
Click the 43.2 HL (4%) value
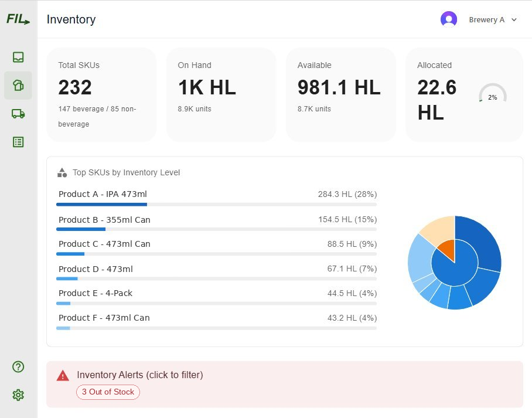click(352, 318)
